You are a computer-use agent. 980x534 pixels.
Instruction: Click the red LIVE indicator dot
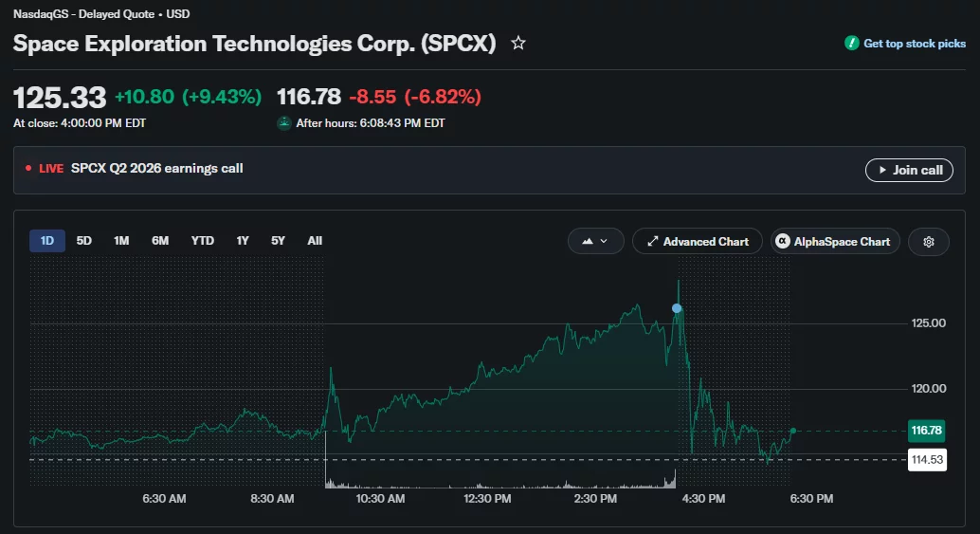(28, 168)
